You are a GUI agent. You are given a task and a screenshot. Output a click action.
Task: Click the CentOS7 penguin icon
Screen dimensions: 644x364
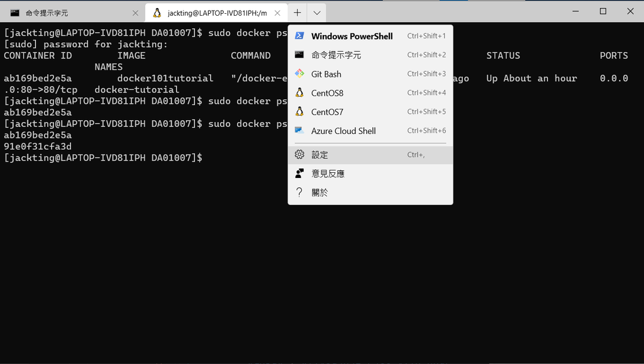[x=299, y=111]
